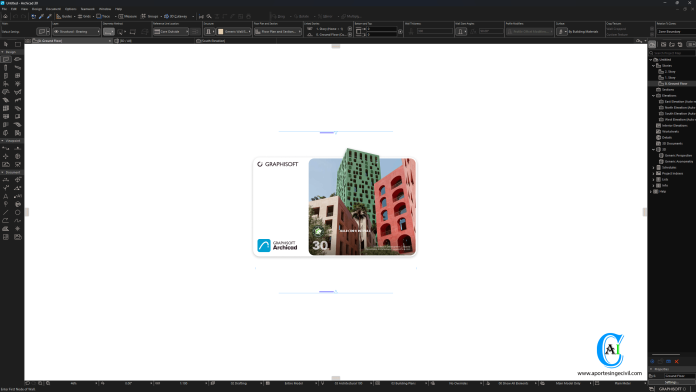This screenshot has height=392, width=696.
Task: Select Worksheets in Navigator
Action: (670, 131)
